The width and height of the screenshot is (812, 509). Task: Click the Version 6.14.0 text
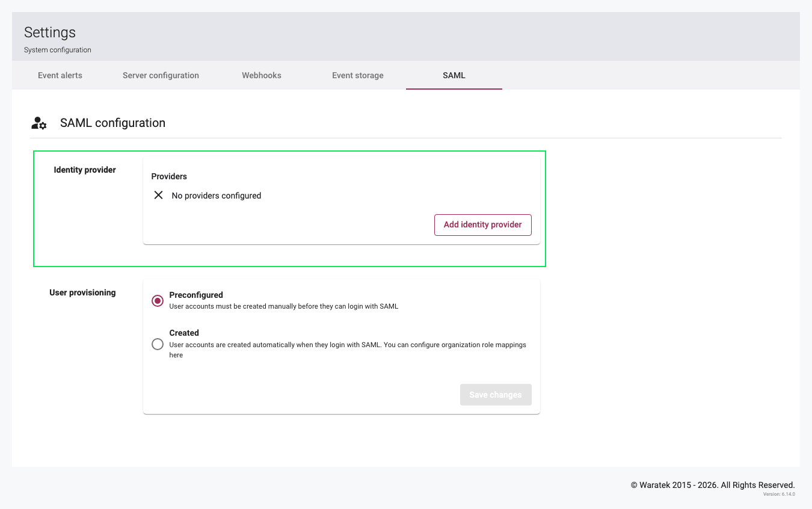coord(779,494)
